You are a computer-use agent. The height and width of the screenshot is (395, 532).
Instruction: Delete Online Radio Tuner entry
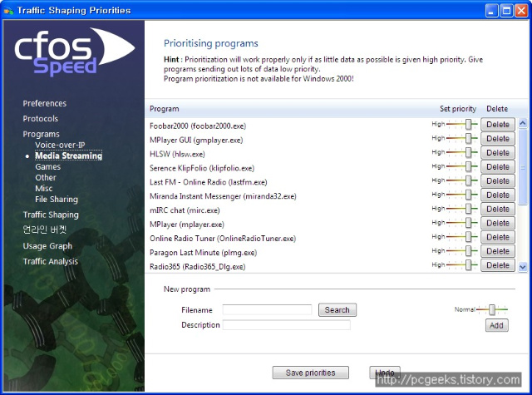[x=498, y=237]
